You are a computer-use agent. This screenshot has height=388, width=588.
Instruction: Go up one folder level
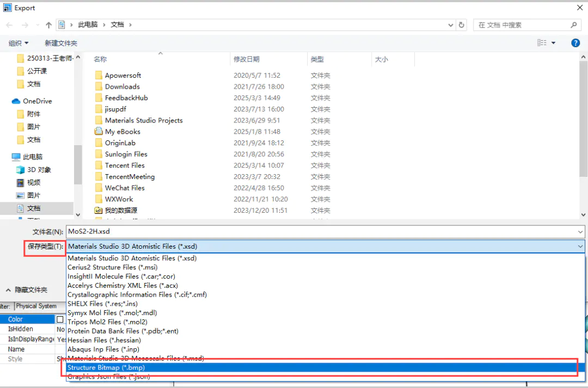coord(49,25)
